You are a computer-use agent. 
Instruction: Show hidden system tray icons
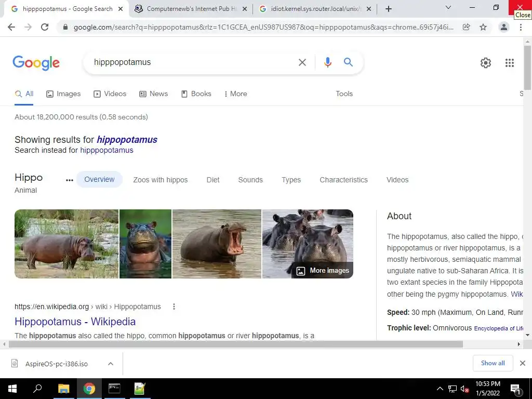[440, 389]
